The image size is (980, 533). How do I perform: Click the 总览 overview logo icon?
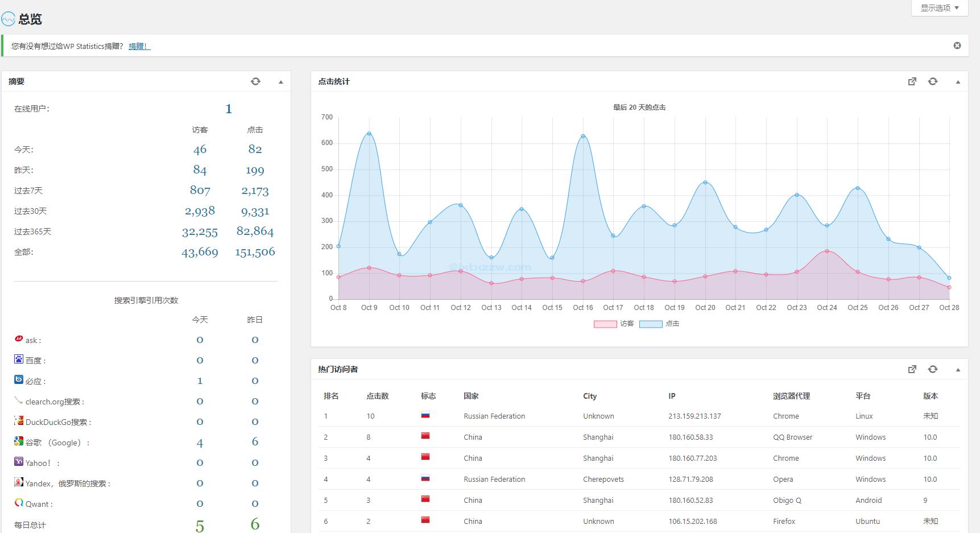pos(8,19)
